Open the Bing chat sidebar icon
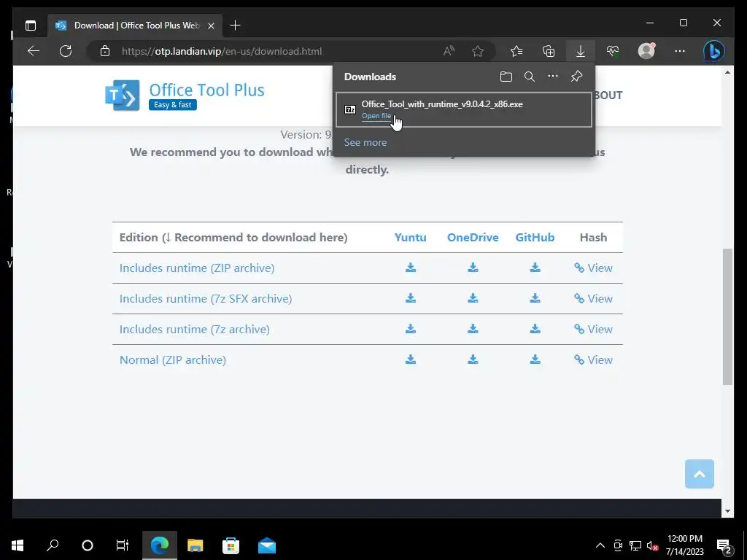The width and height of the screenshot is (747, 560). point(713,51)
